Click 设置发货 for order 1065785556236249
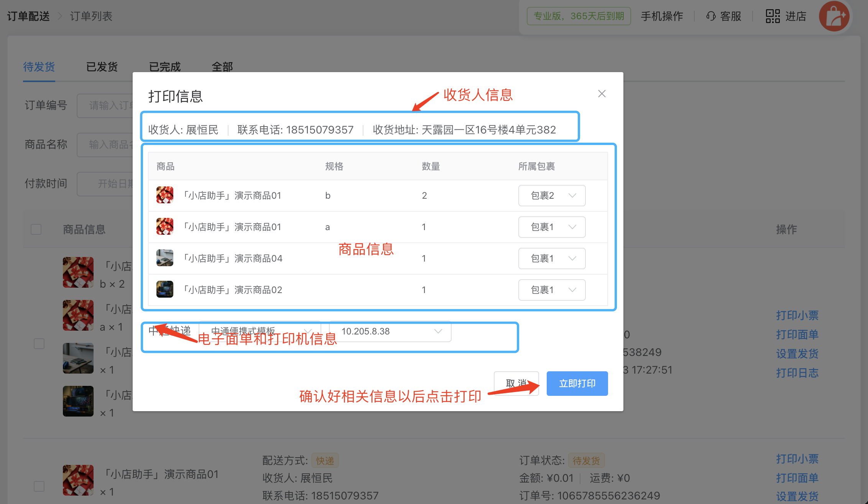This screenshot has height=504, width=868. (x=797, y=496)
